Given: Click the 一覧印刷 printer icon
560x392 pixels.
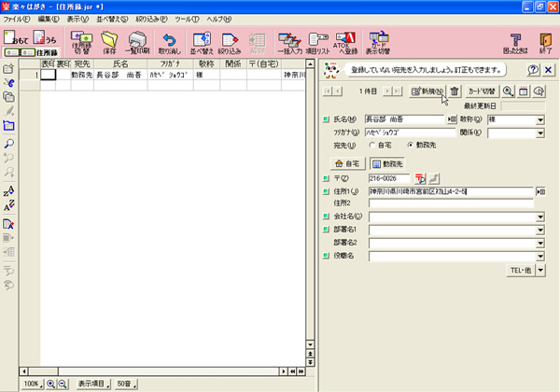Looking at the screenshot, I should point(138,42).
